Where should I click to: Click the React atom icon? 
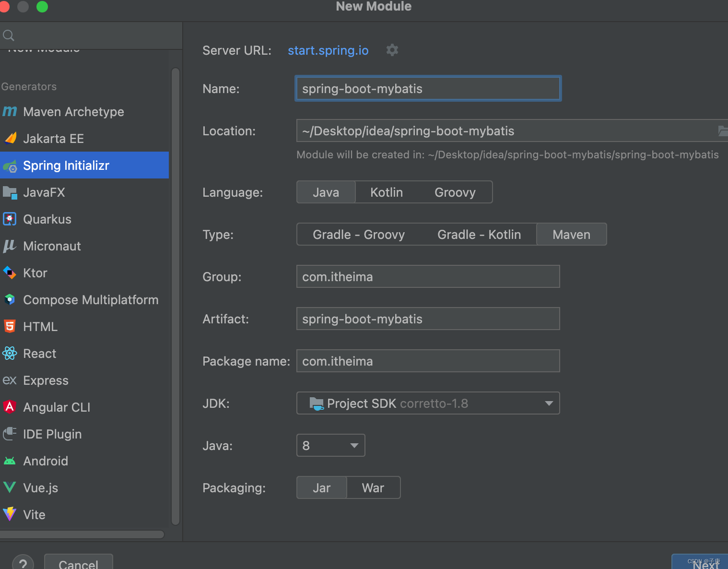pos(10,353)
